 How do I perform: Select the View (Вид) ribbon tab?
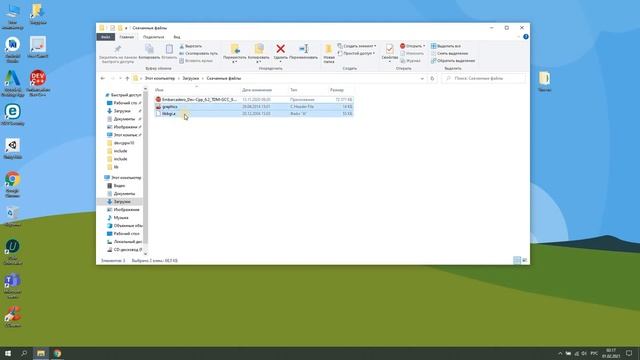[x=177, y=37]
